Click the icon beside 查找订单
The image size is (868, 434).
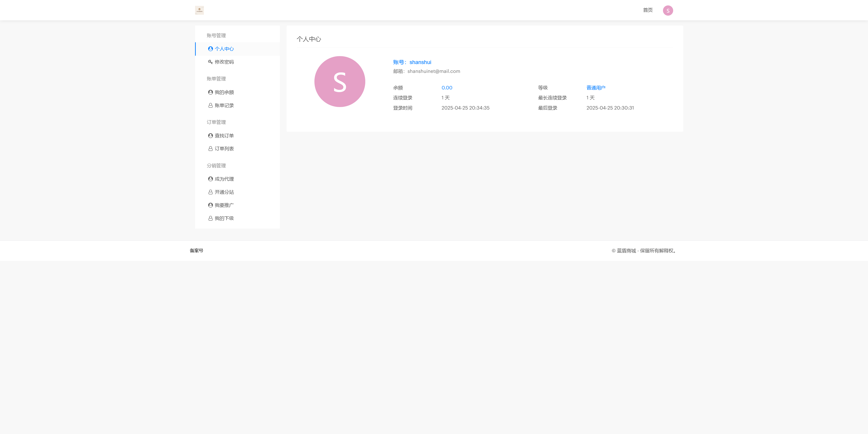tap(210, 136)
